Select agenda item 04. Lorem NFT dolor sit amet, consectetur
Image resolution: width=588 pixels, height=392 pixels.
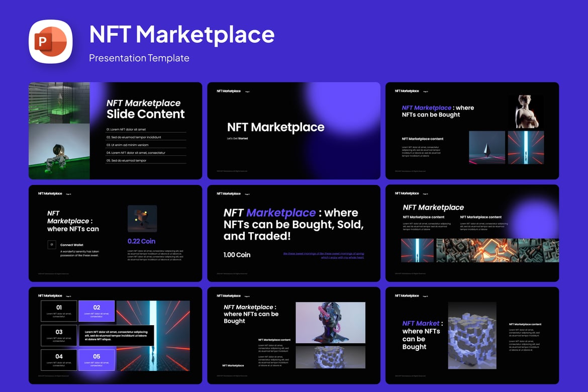[146, 153]
